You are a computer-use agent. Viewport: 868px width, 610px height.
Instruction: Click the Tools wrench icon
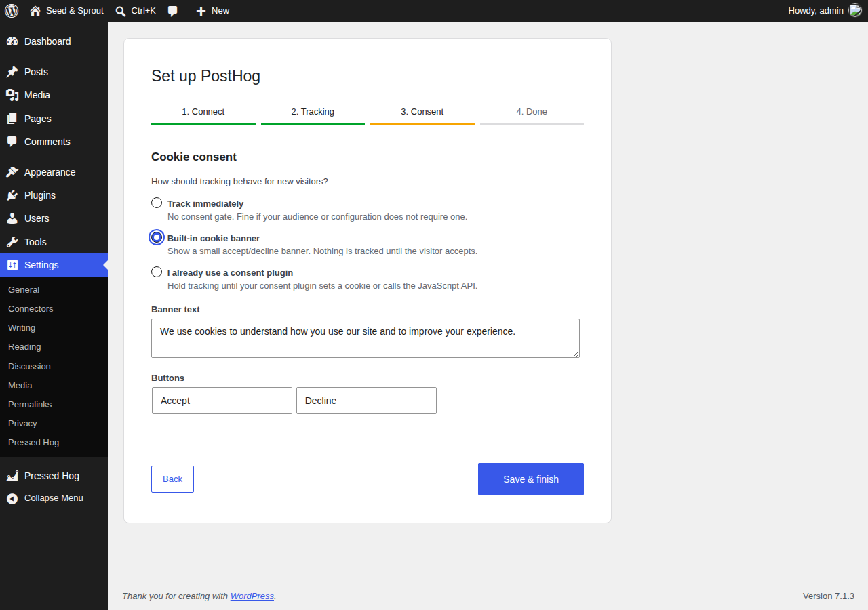[12, 242]
